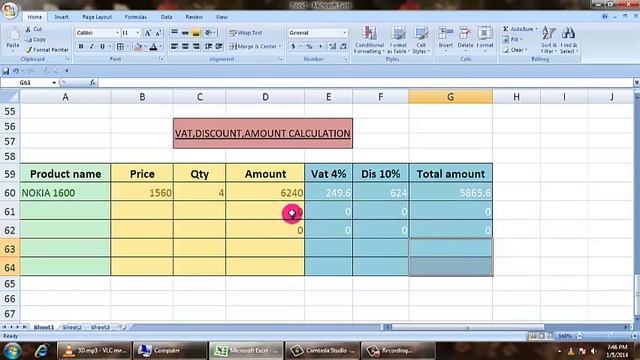This screenshot has height=360, width=640.
Task: Select cell containing NOKIA 1600
Action: pos(65,193)
